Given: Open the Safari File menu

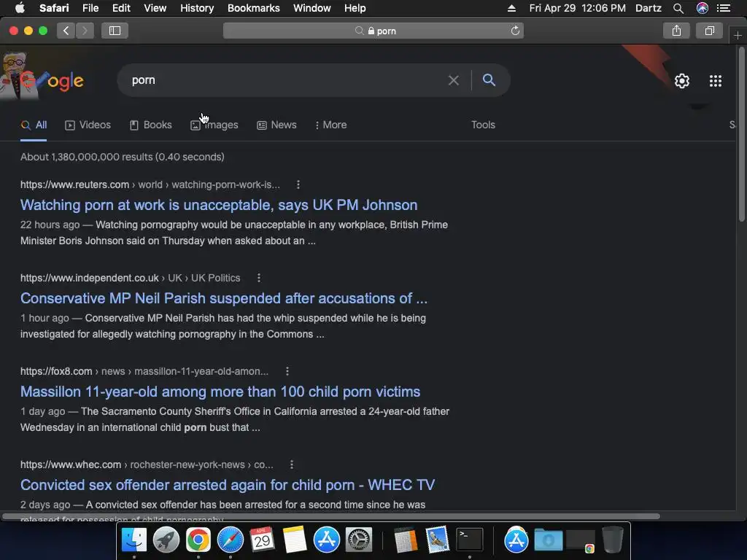Looking at the screenshot, I should tap(90, 8).
